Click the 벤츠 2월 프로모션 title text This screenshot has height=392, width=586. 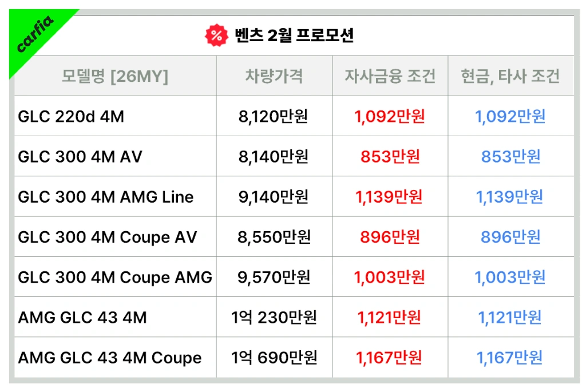(294, 35)
